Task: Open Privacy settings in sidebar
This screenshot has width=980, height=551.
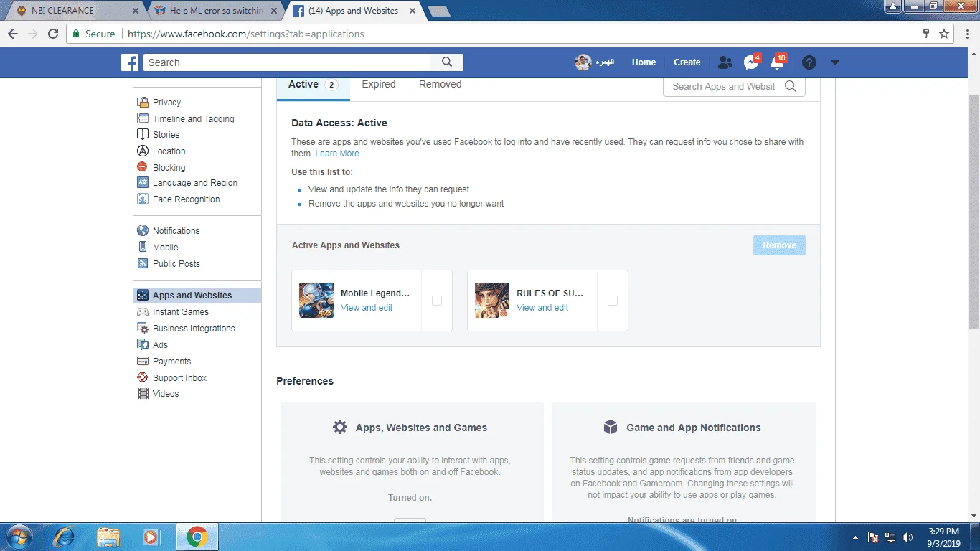Action: (x=166, y=103)
